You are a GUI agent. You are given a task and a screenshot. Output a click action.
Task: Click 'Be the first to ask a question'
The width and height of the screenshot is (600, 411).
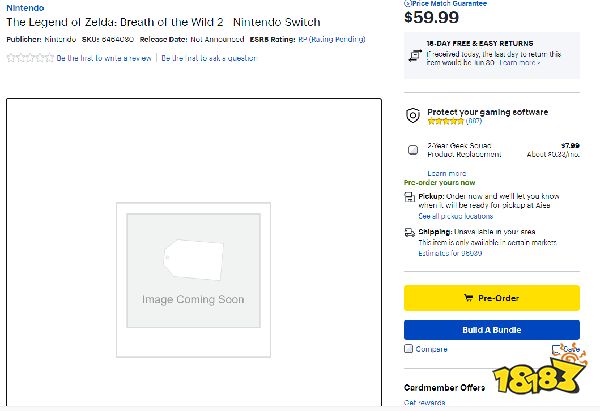(x=208, y=58)
